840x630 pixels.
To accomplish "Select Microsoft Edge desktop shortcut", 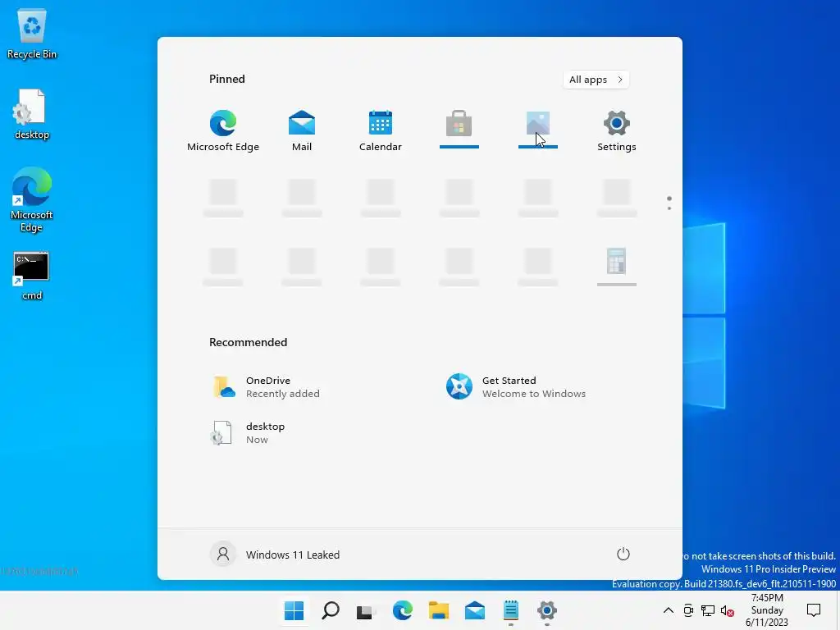I will (x=32, y=200).
